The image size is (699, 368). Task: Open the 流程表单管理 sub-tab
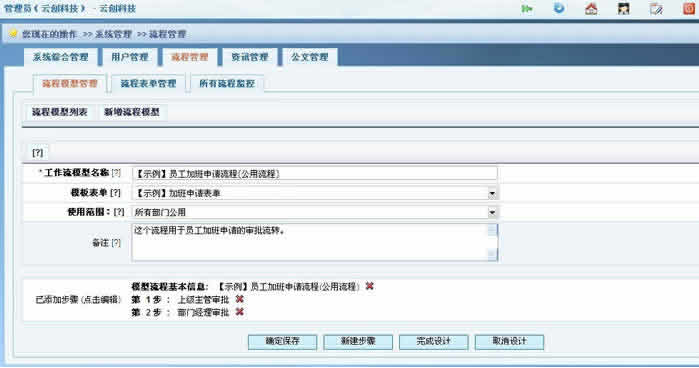pyautogui.click(x=148, y=83)
